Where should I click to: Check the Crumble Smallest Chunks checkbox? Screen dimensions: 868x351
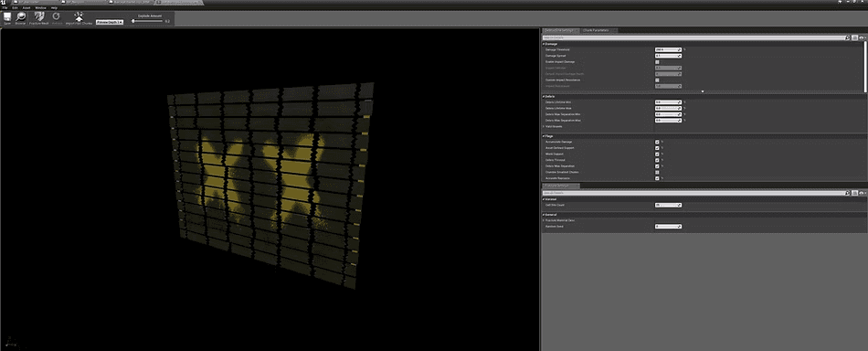click(657, 172)
